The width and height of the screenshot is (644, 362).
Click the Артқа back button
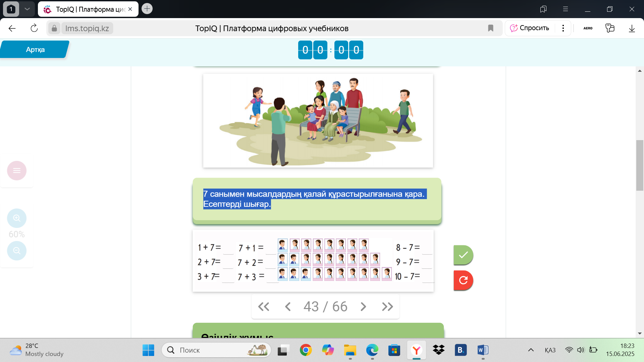pyautogui.click(x=35, y=50)
